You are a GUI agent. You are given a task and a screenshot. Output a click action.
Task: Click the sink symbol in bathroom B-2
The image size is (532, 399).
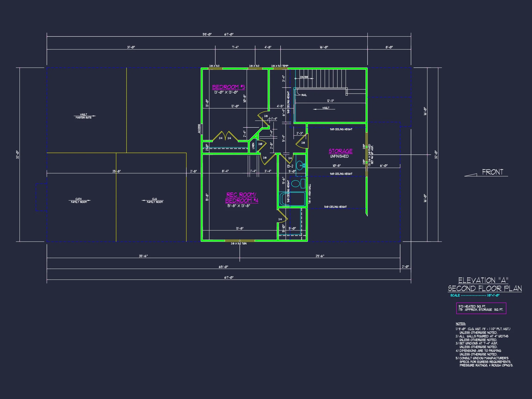(300, 166)
